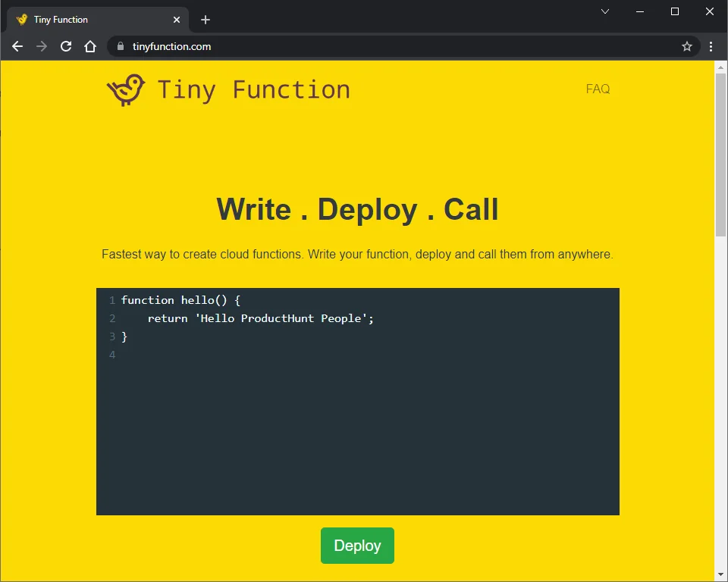Click the empty line 4 in editor
Viewport: 728px width, 582px height.
click(x=357, y=355)
